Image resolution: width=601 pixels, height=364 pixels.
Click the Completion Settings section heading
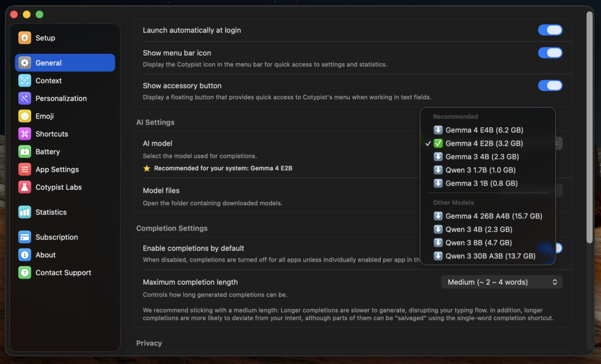point(172,228)
